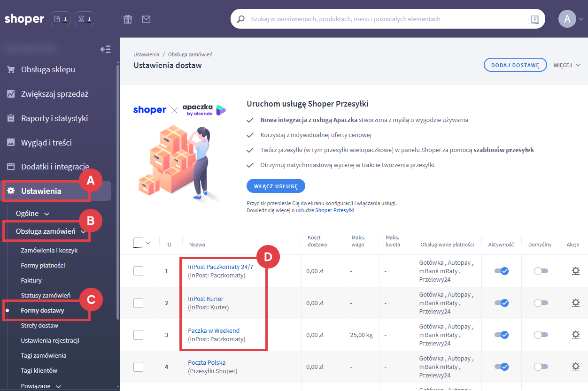Image resolution: width=588 pixels, height=391 pixels.
Task: Click the Obsługa sklepu cart icon
Action: click(10, 69)
